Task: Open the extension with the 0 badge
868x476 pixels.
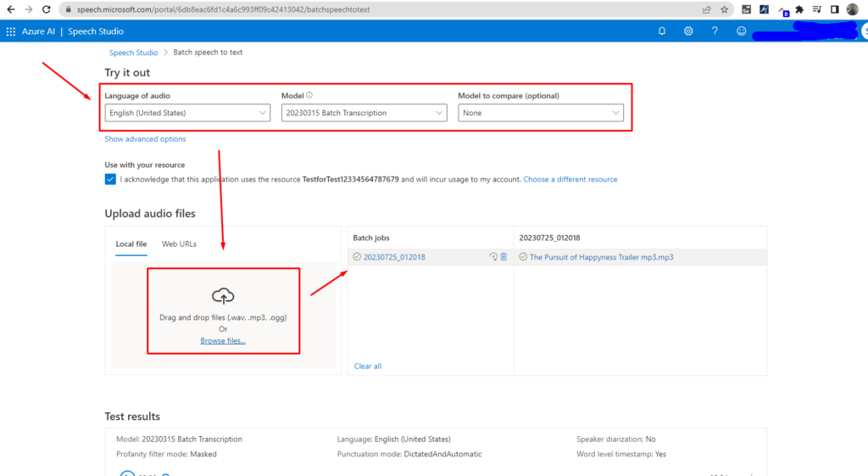Action: click(782, 10)
